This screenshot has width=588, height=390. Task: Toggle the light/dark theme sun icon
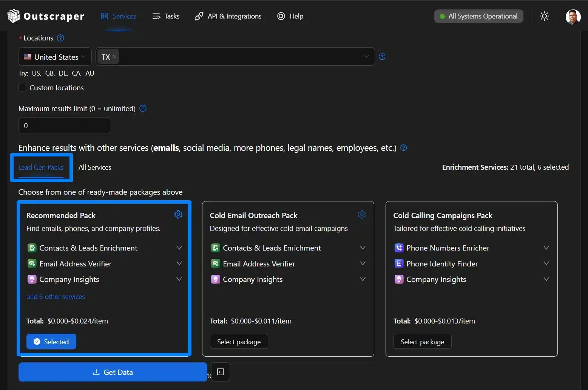pos(544,16)
